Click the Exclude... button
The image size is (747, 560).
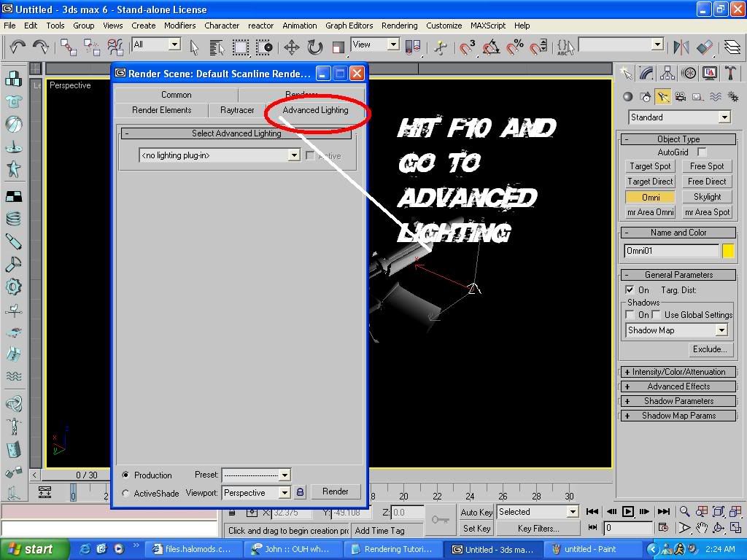coord(710,349)
